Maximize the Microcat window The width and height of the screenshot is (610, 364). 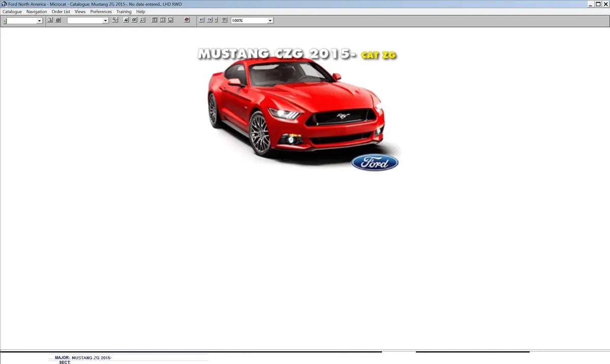(598, 4)
